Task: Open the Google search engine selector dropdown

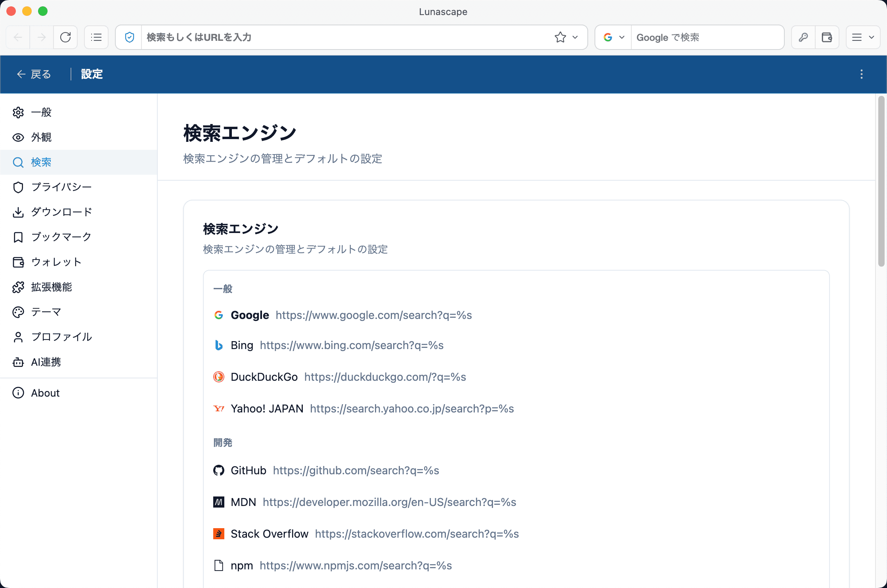Action: pyautogui.click(x=614, y=37)
